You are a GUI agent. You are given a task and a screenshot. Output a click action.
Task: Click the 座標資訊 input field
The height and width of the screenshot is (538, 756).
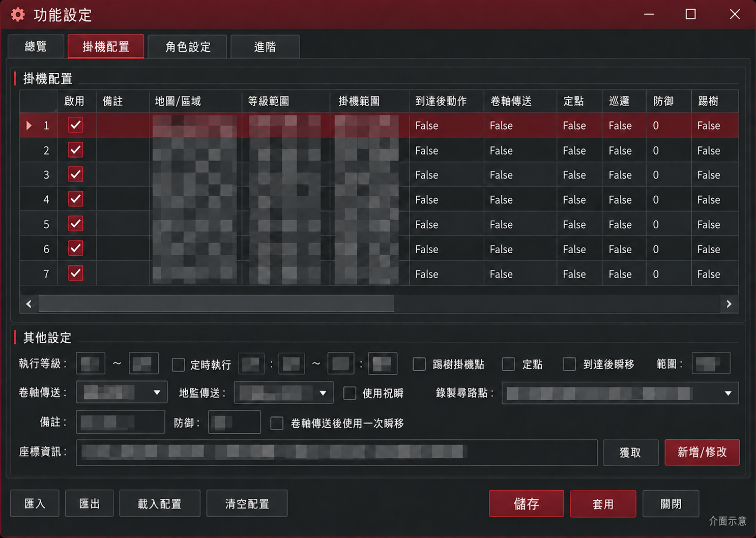pyautogui.click(x=337, y=453)
